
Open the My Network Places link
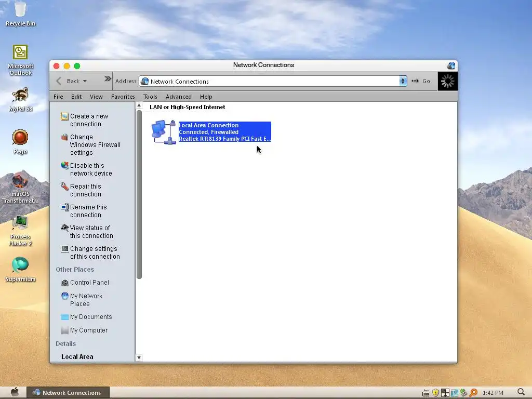click(86, 300)
